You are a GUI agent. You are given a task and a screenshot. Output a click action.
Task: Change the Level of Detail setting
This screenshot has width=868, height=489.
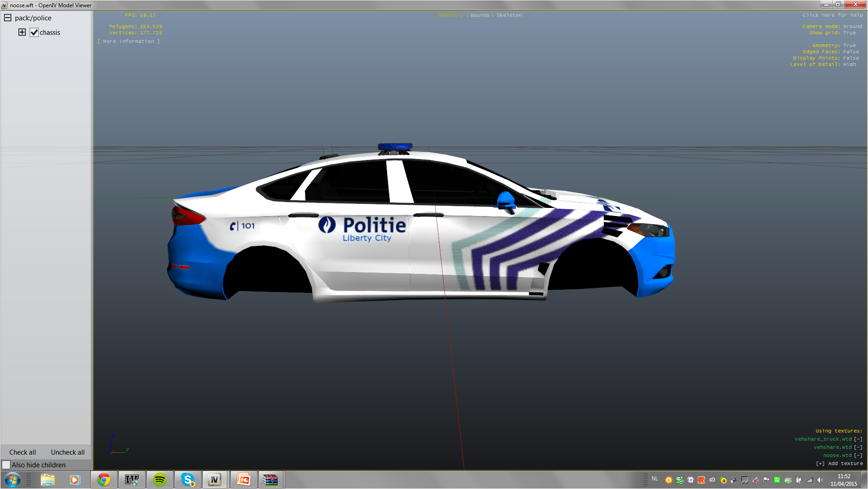849,65
